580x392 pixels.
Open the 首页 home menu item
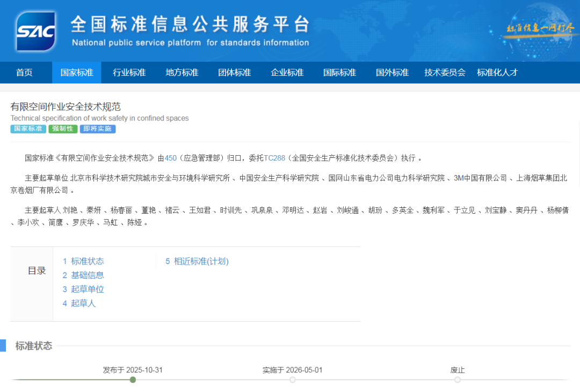click(24, 72)
